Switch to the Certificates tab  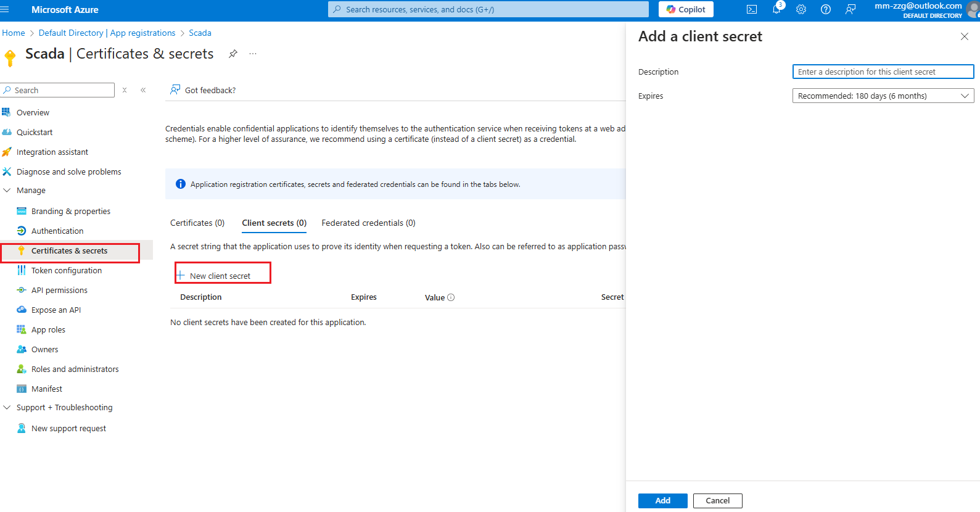[x=197, y=223]
